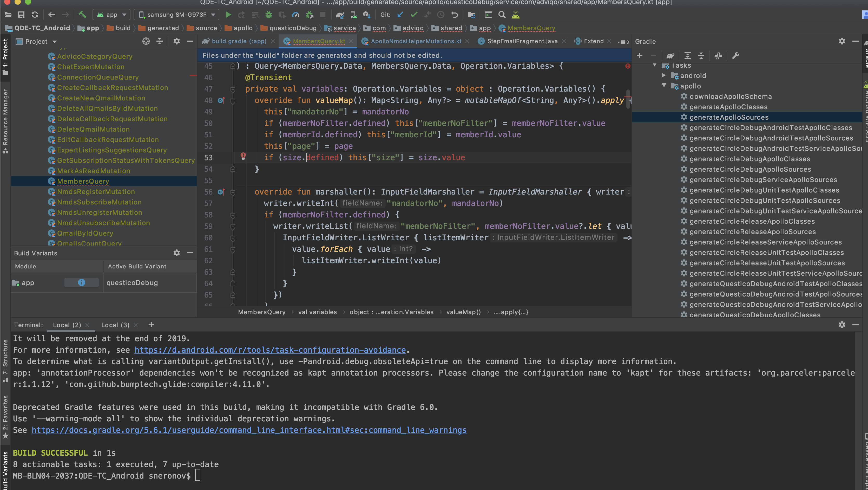The width and height of the screenshot is (868, 490).
Task: Click the green Run app button
Action: point(228,15)
